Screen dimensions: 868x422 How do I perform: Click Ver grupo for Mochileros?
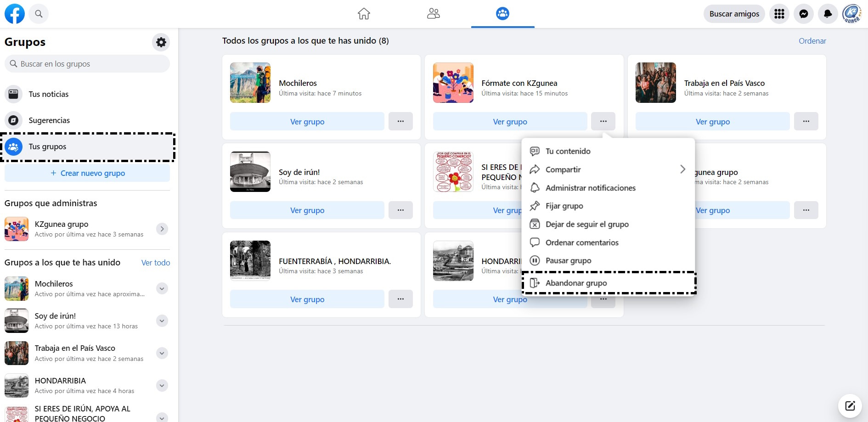tap(307, 122)
